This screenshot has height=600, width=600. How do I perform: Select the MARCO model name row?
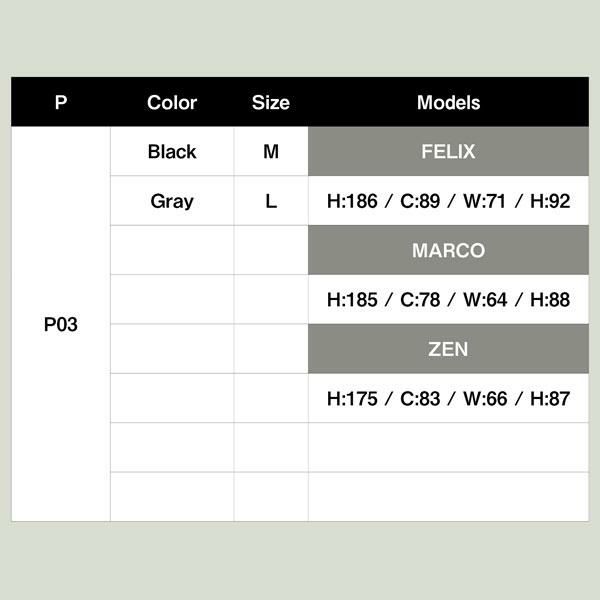(x=448, y=250)
